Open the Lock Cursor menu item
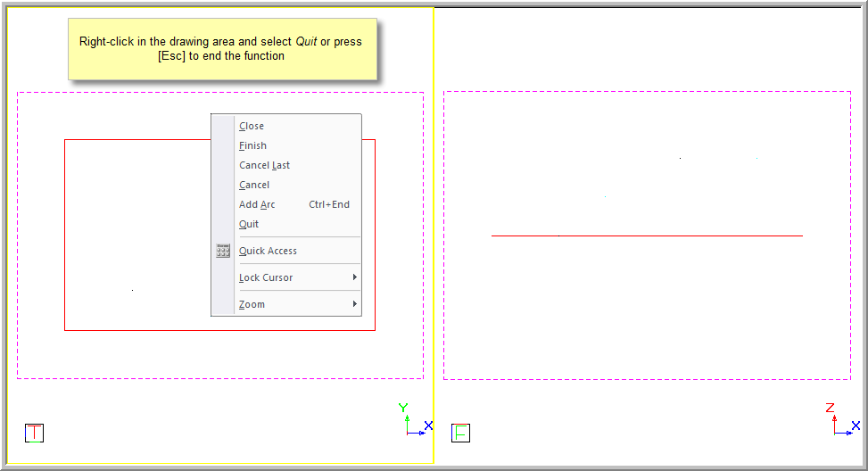The height and width of the screenshot is (471, 868). click(x=266, y=278)
